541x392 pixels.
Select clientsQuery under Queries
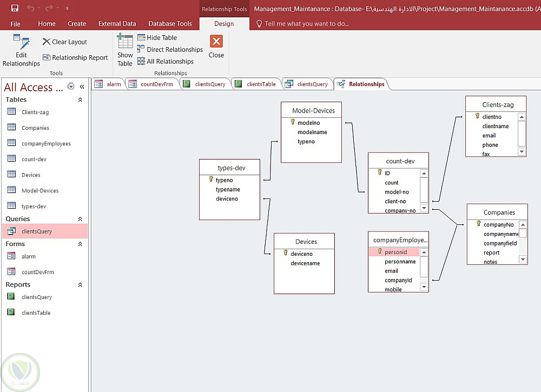(45, 231)
